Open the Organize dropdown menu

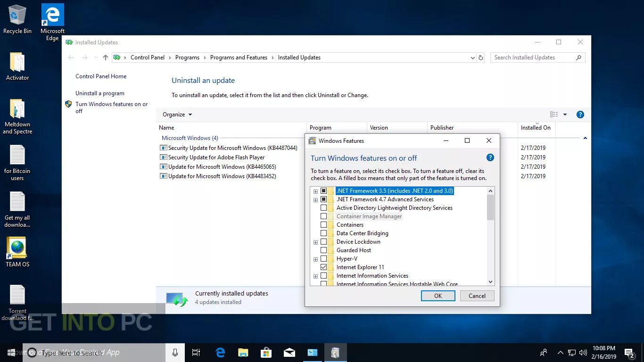point(177,115)
